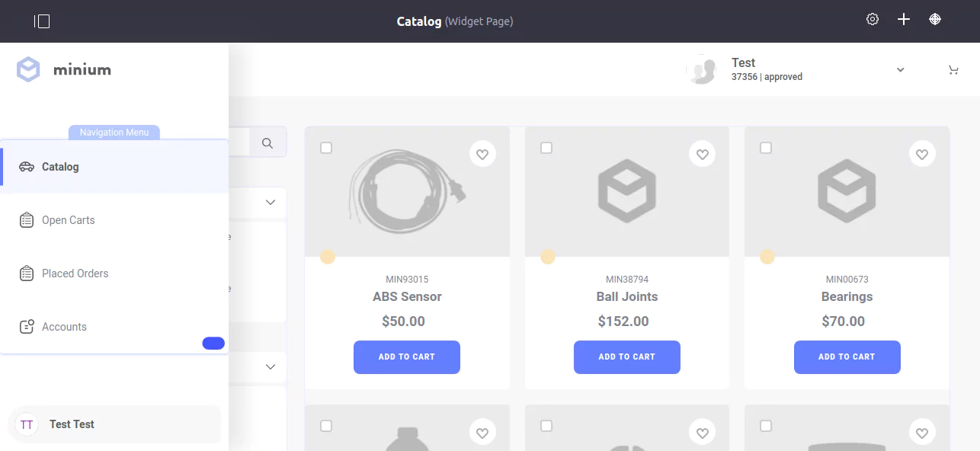Click the crosshair target icon in top bar

click(935, 20)
